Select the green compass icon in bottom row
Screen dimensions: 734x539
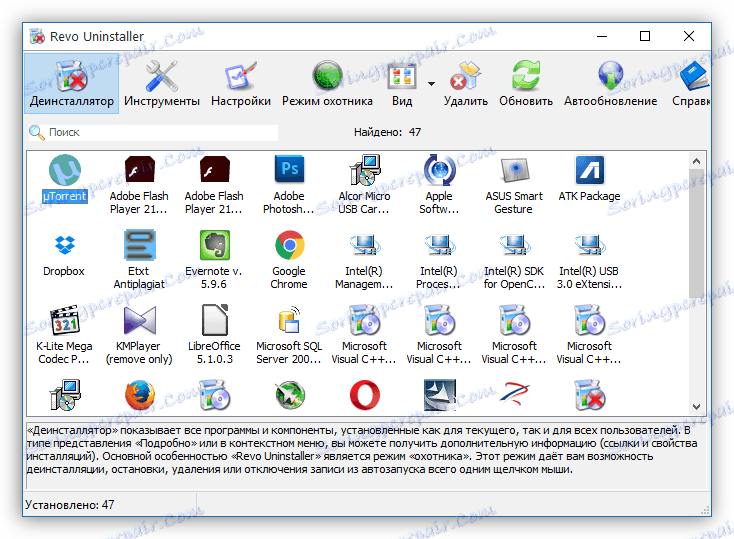[x=290, y=395]
